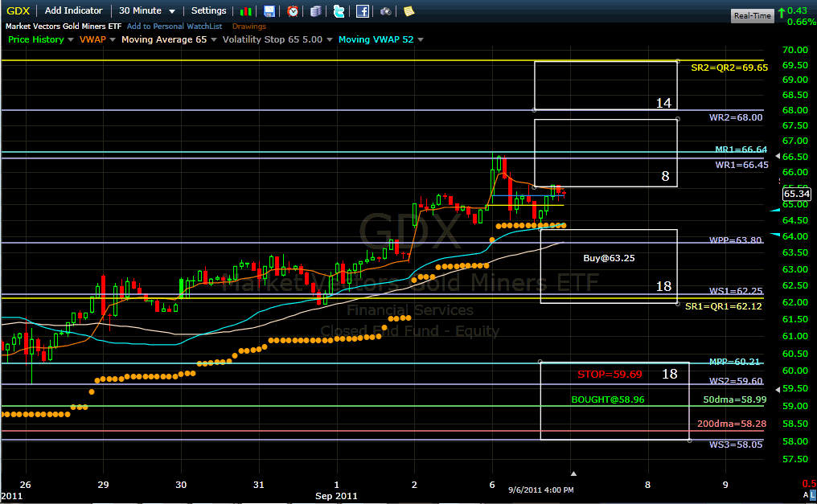
Task: Expand the Price History indicator menu
Action: [x=40, y=39]
